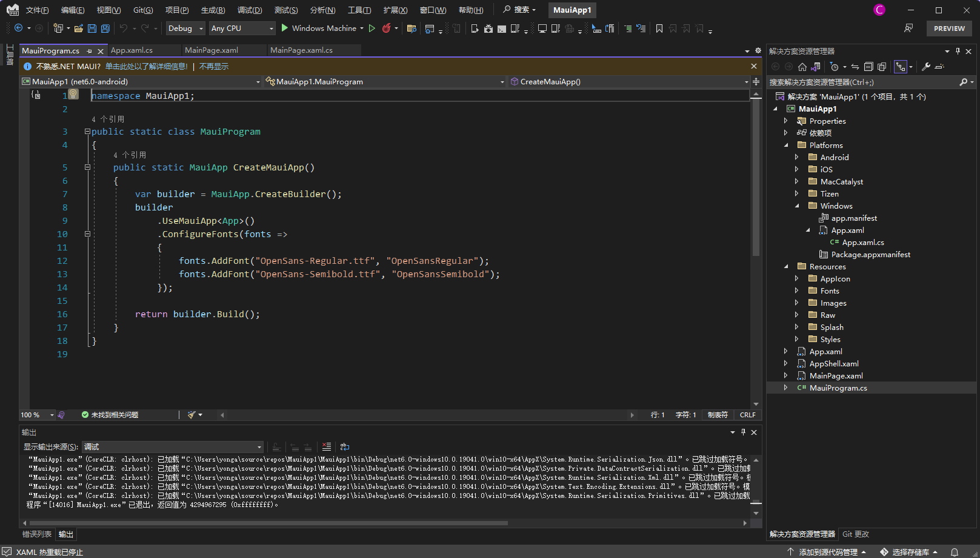The image size is (980, 558).
Task: Open the Any CPU platform dropdown
Action: [242, 28]
